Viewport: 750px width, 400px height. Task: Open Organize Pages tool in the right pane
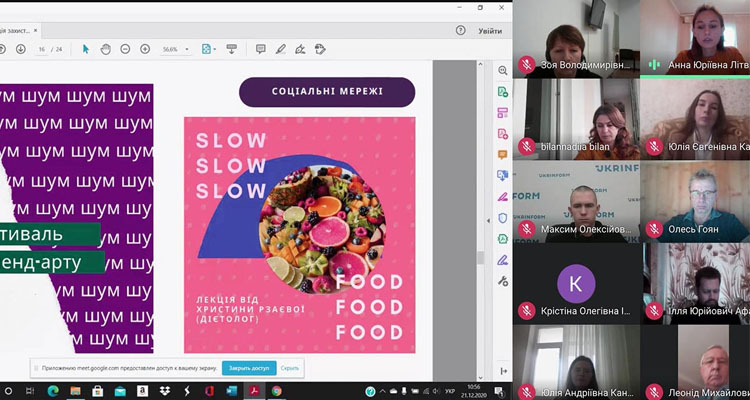(503, 113)
